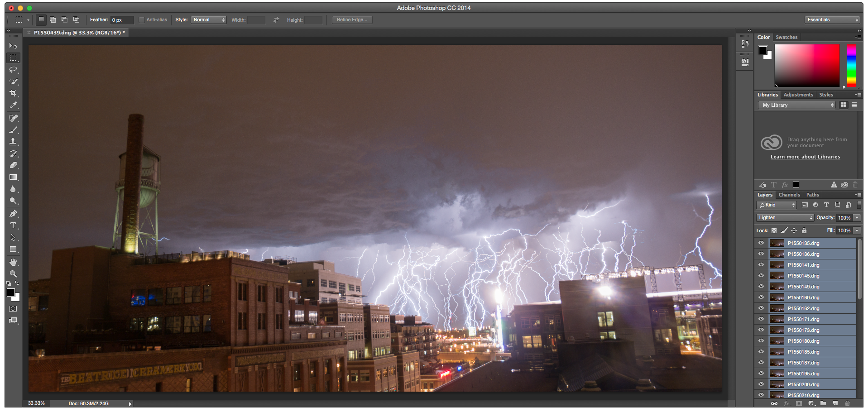Viewport: 868px width, 412px height.
Task: Choose the Horizontal Type tool
Action: point(13,225)
